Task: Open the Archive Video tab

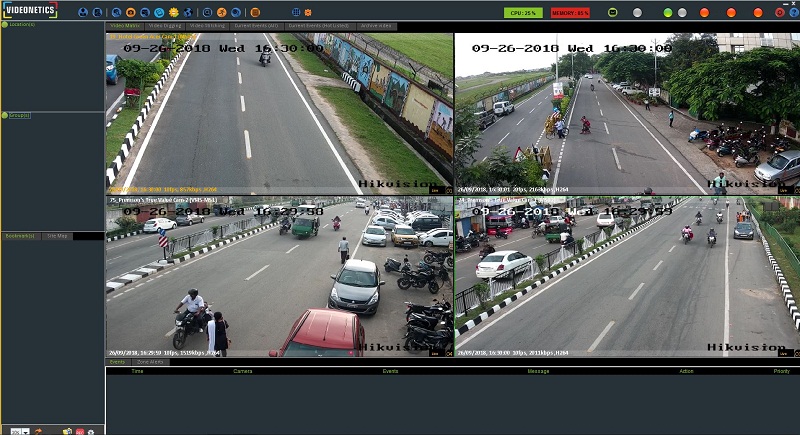Action: (376, 25)
